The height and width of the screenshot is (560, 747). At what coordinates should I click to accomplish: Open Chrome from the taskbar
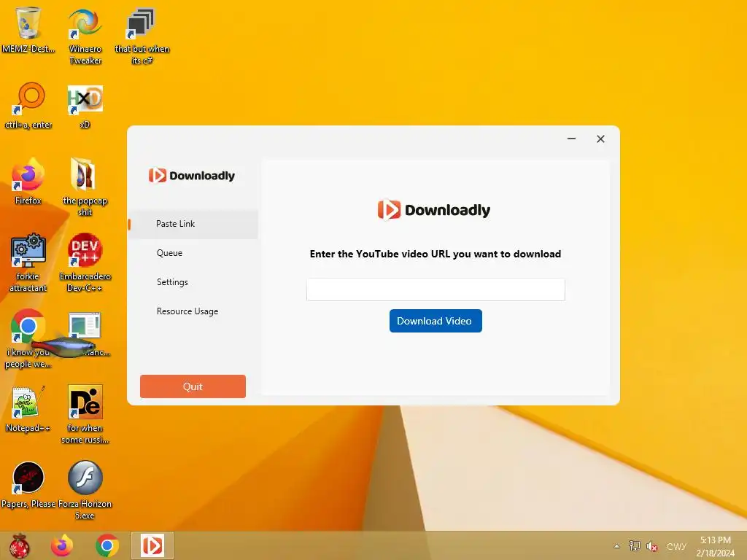(107, 545)
